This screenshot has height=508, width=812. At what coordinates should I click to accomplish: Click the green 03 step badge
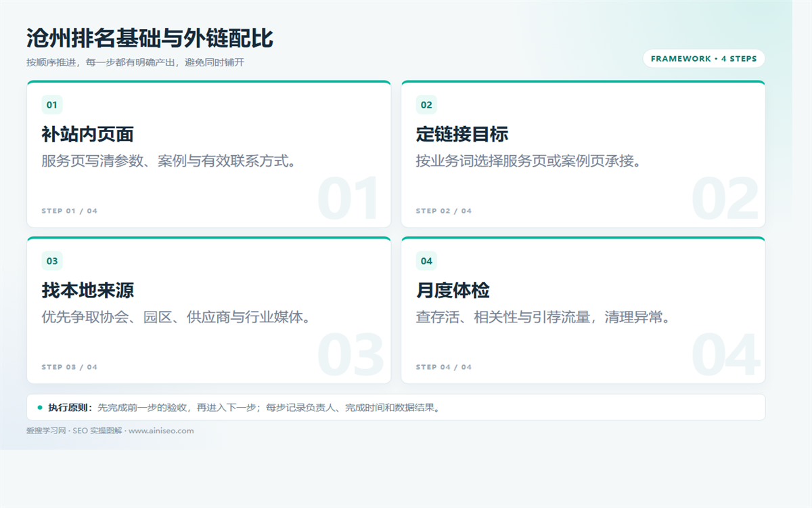coord(52,261)
